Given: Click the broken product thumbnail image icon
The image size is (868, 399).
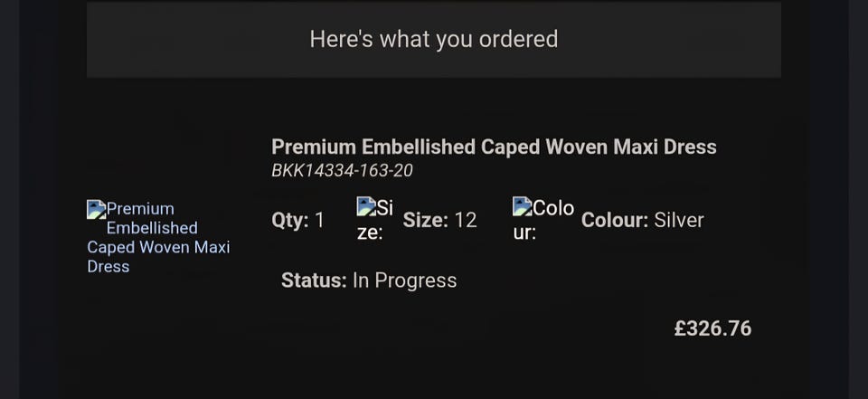Looking at the screenshot, I should 96,210.
